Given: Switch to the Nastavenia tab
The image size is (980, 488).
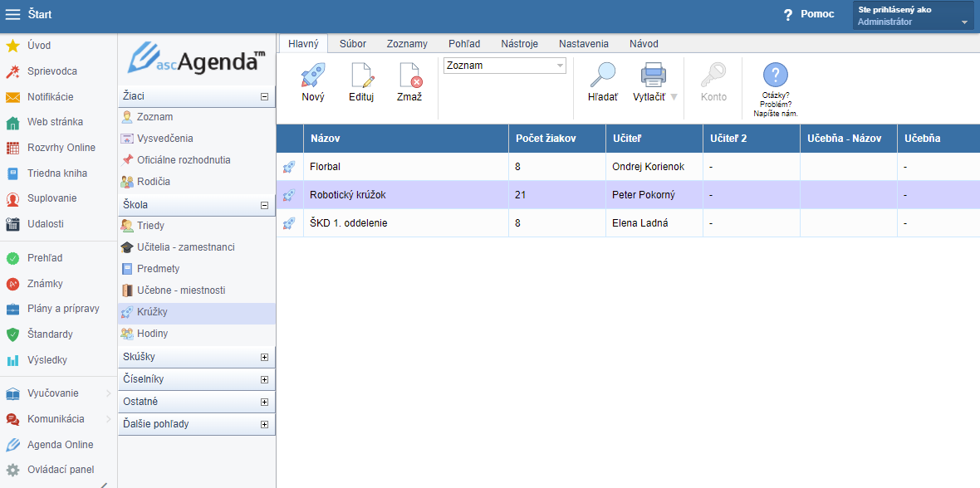Looking at the screenshot, I should (584, 44).
